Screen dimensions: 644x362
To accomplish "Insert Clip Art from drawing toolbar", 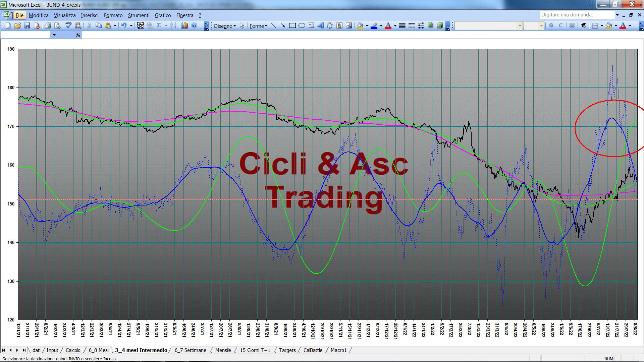I will point(339,25).
